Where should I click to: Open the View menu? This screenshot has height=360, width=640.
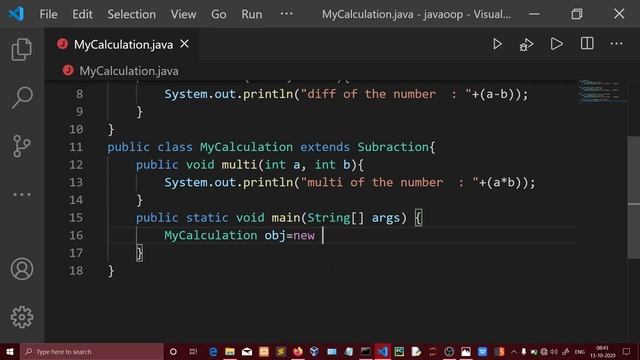183,14
